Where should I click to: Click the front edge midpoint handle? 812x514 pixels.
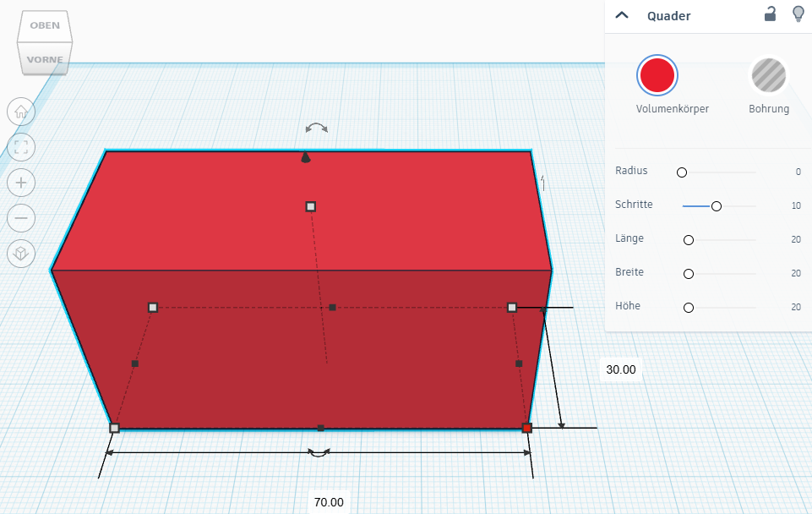(x=320, y=428)
